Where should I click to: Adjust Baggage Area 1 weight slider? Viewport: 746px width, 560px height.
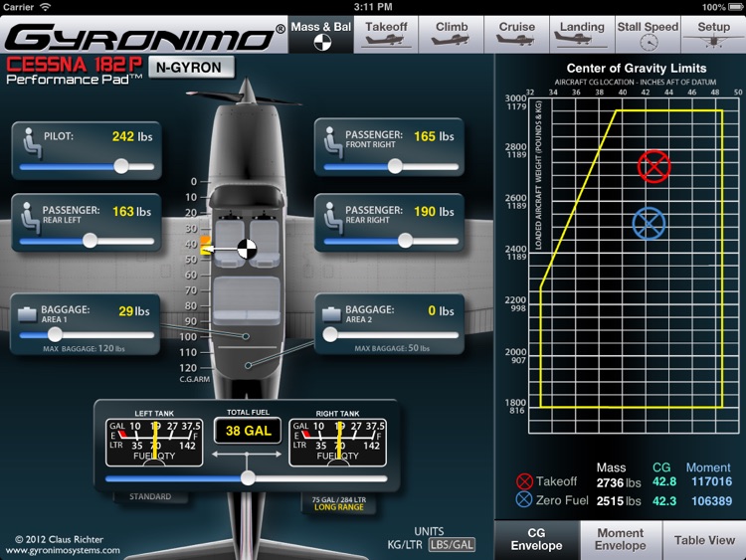pos(87,335)
